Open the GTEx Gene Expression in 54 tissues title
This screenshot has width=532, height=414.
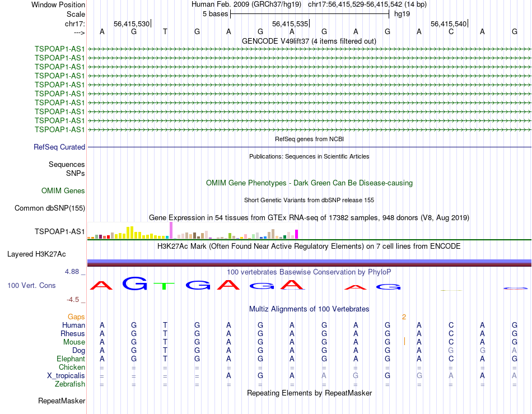point(309,217)
